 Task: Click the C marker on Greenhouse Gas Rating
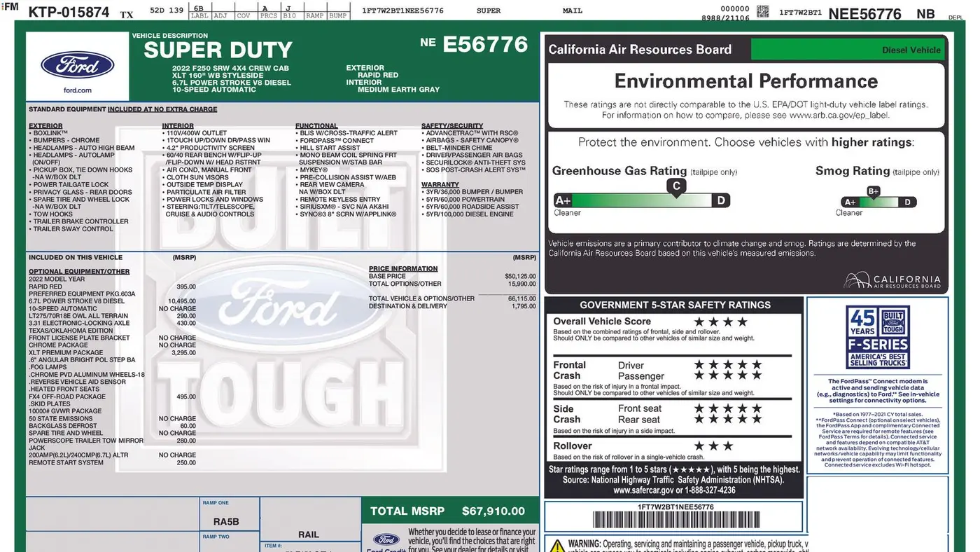point(675,186)
